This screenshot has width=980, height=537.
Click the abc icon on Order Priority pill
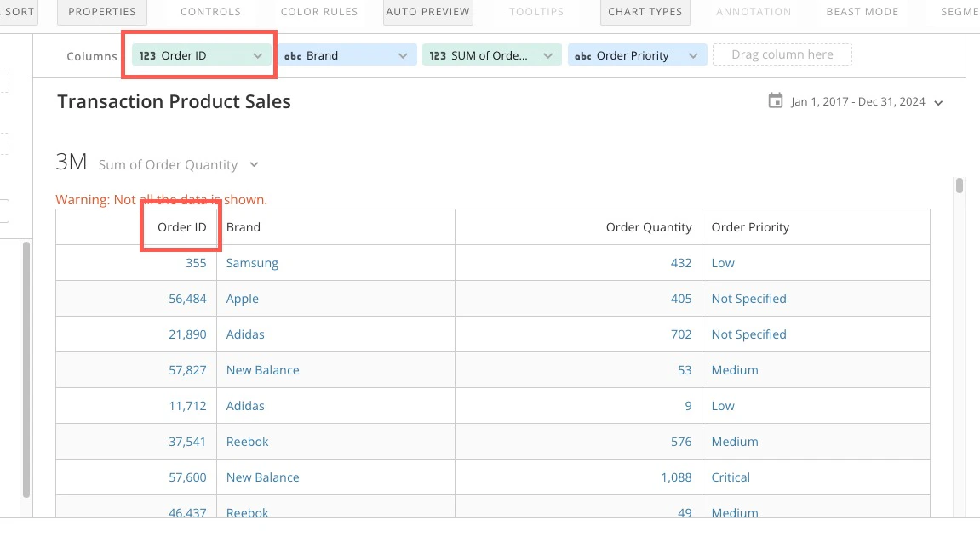tap(583, 56)
